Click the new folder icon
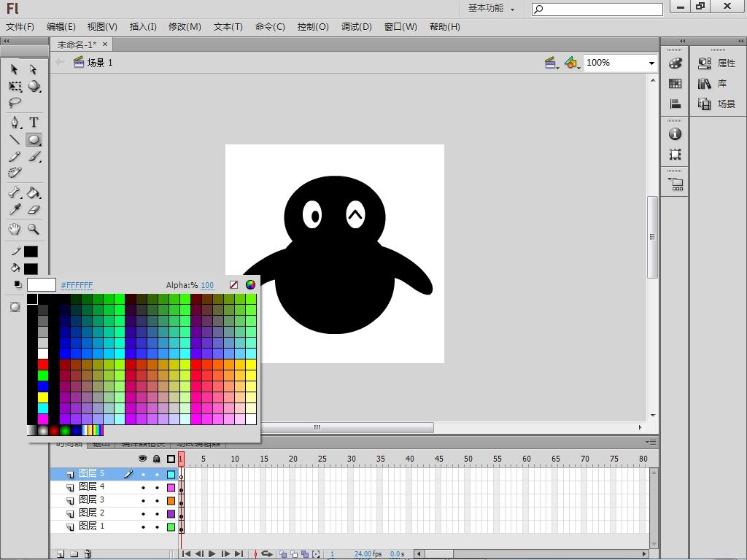The width and height of the screenshot is (747, 560). coord(74,554)
